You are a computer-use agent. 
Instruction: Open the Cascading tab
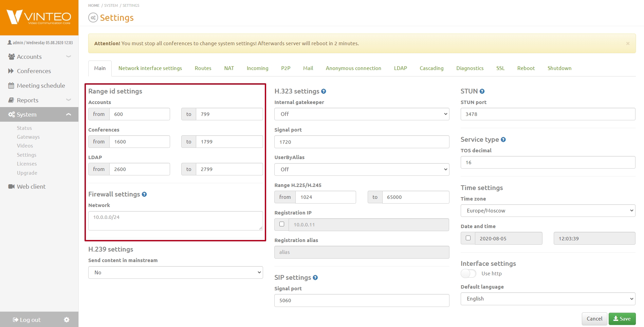point(431,68)
